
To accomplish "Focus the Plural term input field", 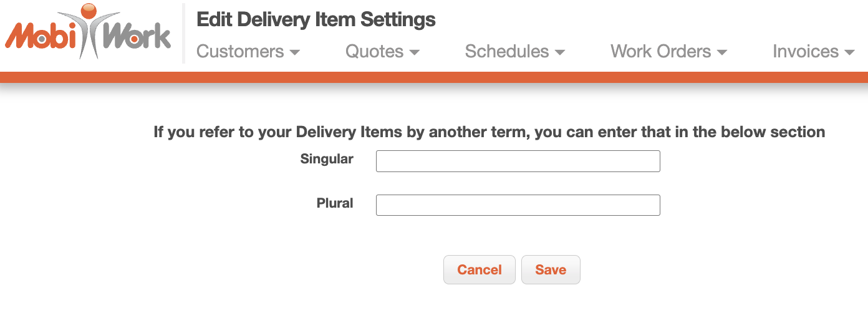I will coord(518,205).
